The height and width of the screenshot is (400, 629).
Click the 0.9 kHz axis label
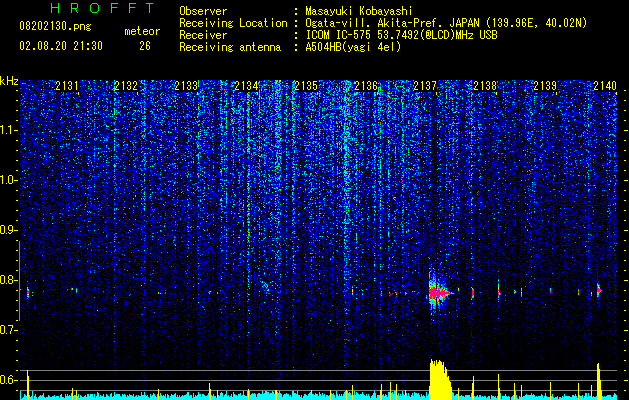8,230
